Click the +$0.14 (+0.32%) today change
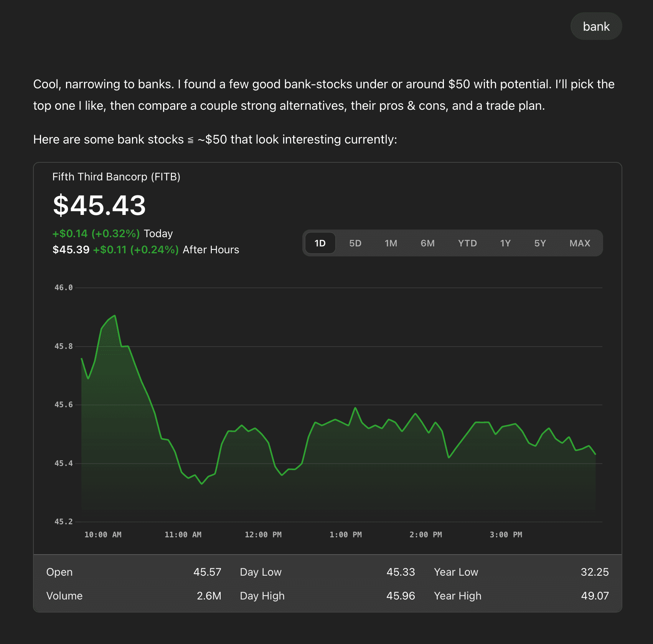This screenshot has height=644, width=653. [96, 233]
